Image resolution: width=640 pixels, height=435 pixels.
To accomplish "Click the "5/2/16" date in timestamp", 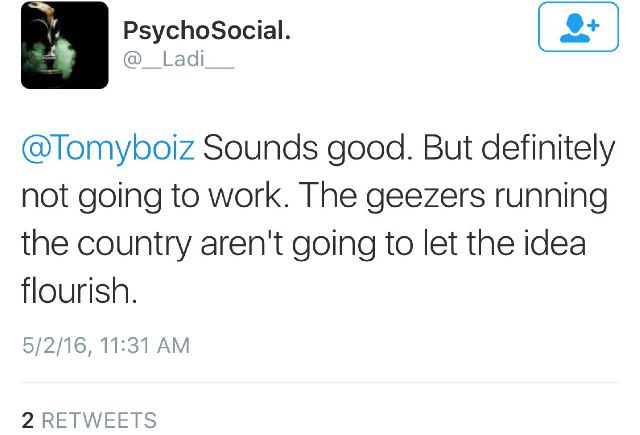I will click(x=51, y=345).
